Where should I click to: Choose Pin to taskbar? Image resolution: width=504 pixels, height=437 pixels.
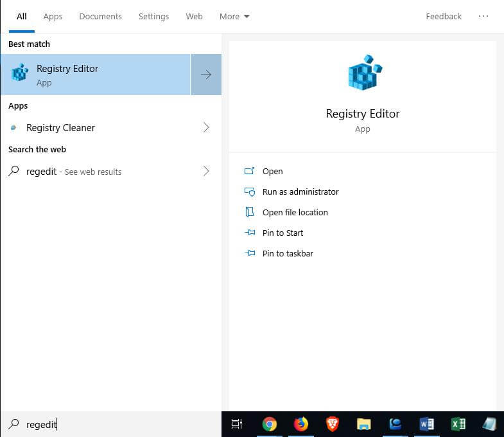coord(288,254)
